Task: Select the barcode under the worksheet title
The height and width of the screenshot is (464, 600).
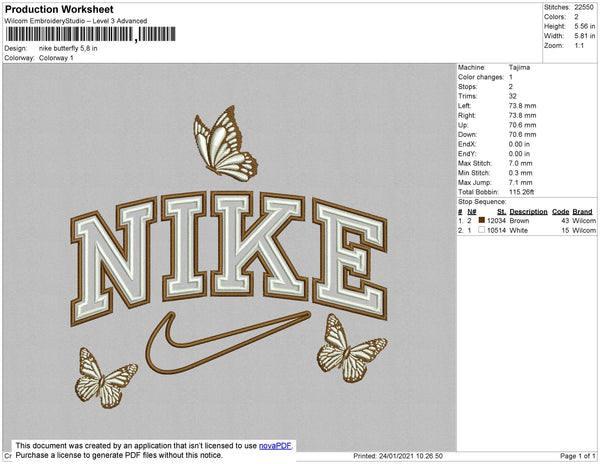Action: (x=91, y=34)
